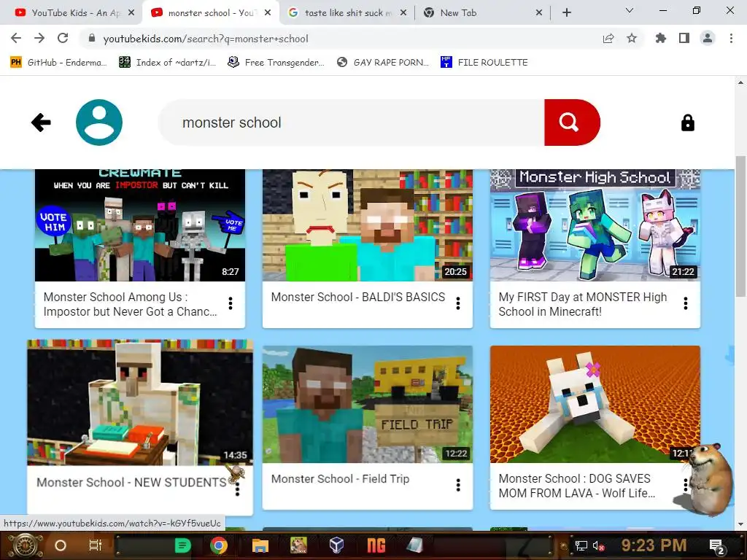Click the 9:23 PM taskbar clock

tap(654, 545)
